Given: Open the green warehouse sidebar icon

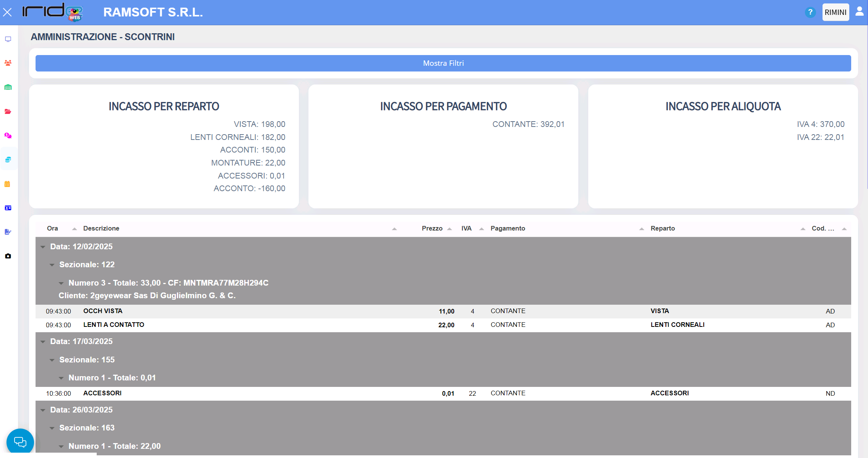Looking at the screenshot, I should (x=8, y=87).
